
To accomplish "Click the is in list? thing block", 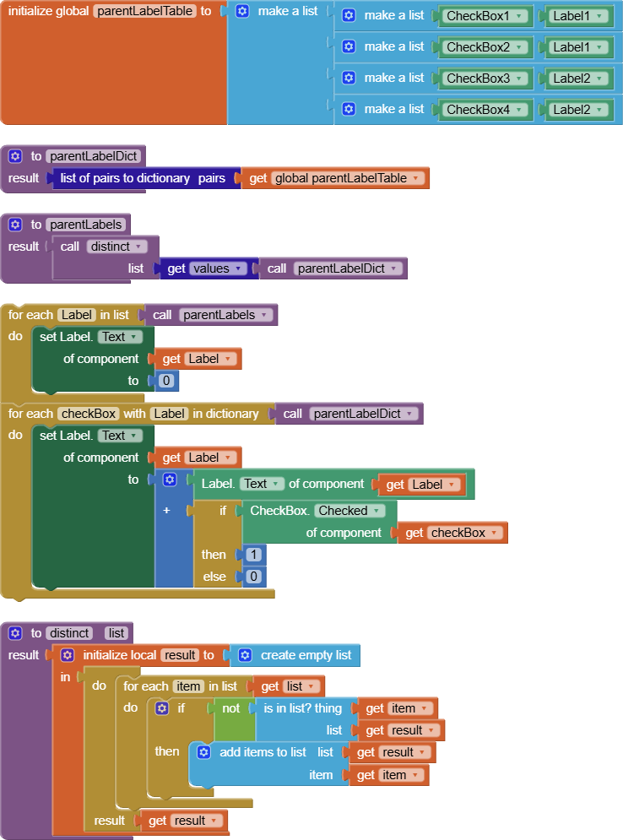I will pos(302,708).
